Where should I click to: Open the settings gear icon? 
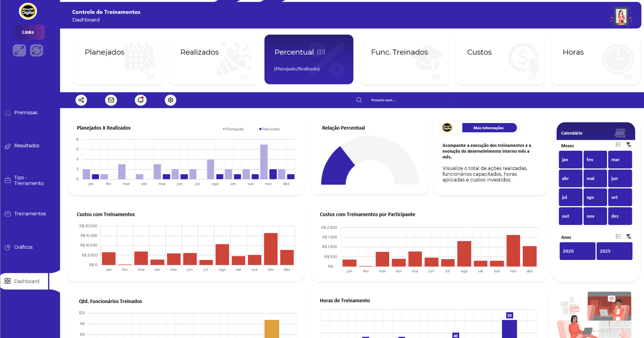171,100
